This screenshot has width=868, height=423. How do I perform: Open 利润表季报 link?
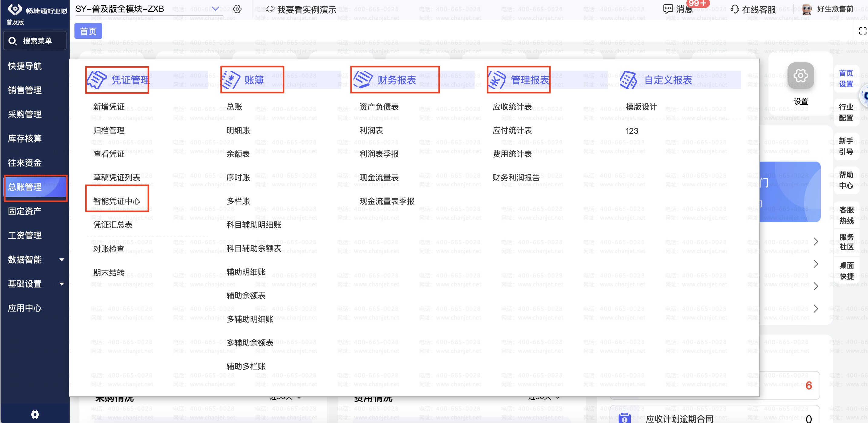[379, 154]
